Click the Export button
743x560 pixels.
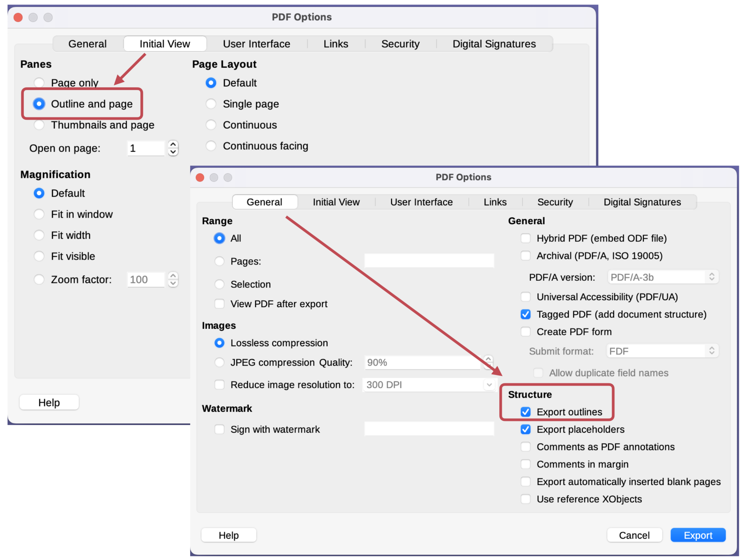coord(698,535)
